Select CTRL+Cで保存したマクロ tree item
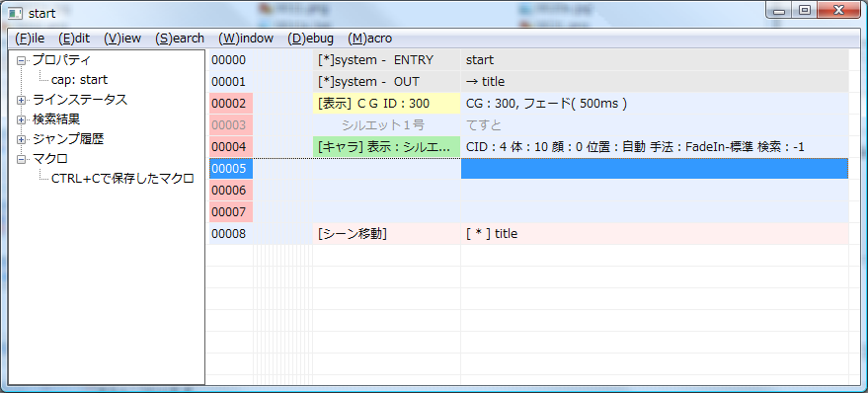 pos(122,179)
